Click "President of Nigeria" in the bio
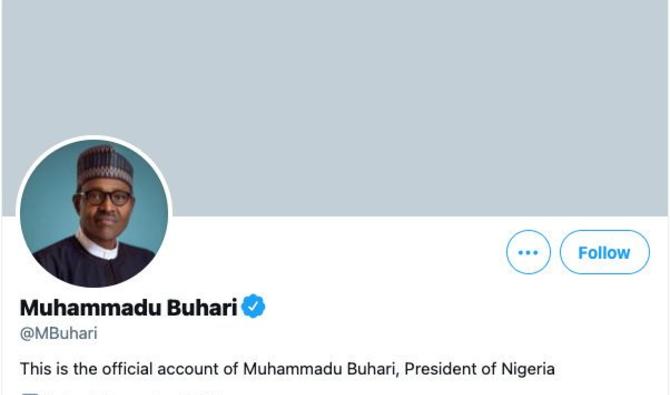The image size is (670, 395). [x=479, y=369]
